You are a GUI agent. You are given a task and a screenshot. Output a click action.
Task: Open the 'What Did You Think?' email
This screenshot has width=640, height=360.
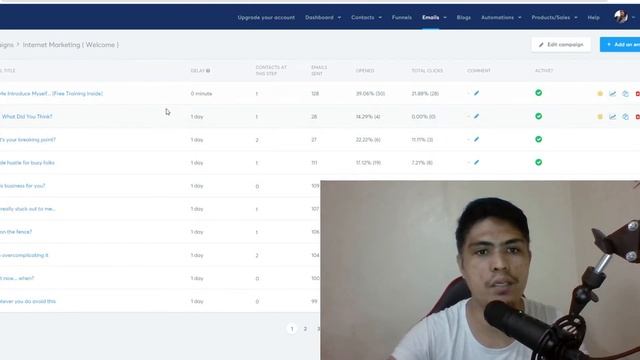(27, 116)
